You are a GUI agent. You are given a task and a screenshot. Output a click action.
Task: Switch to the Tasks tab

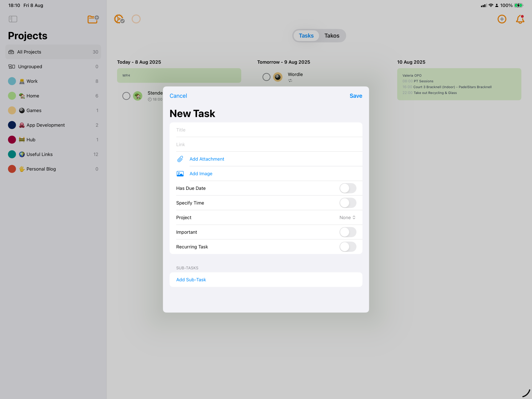pyautogui.click(x=306, y=36)
